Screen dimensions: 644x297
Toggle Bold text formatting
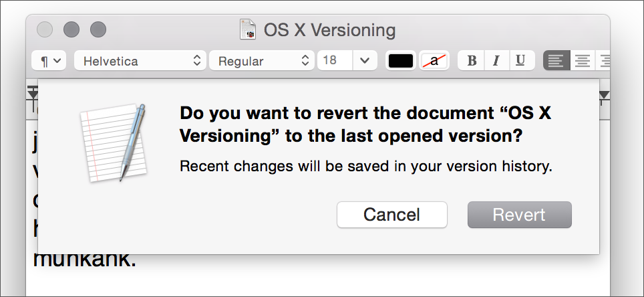pyautogui.click(x=472, y=61)
